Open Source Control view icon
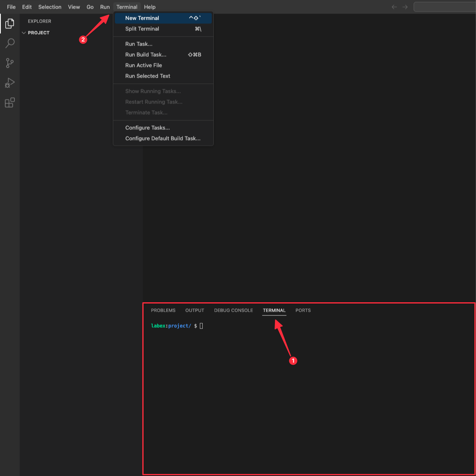476x476 pixels. 10,63
